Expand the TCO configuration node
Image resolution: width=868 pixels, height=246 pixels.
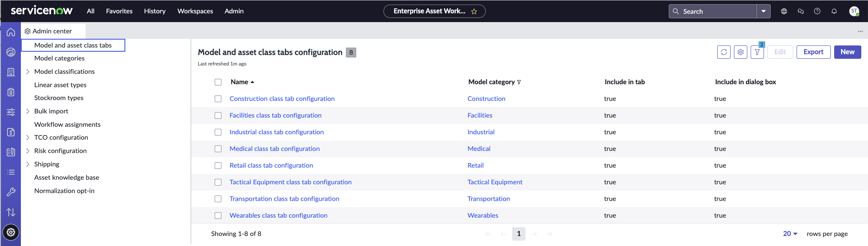point(28,138)
